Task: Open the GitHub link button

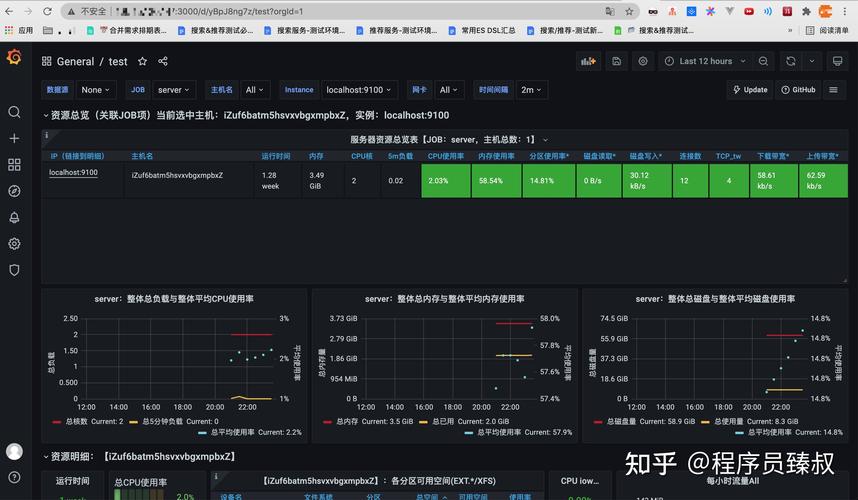Action: click(798, 90)
